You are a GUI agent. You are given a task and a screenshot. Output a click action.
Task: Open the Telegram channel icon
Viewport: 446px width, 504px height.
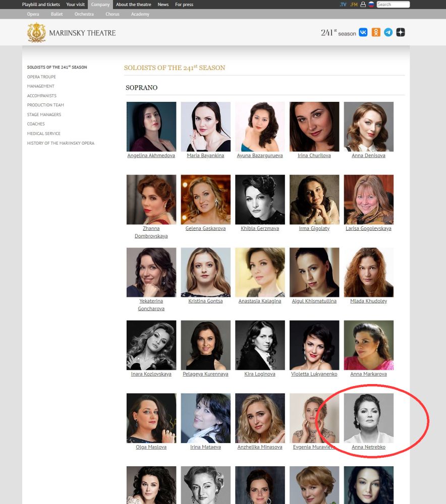point(388,32)
